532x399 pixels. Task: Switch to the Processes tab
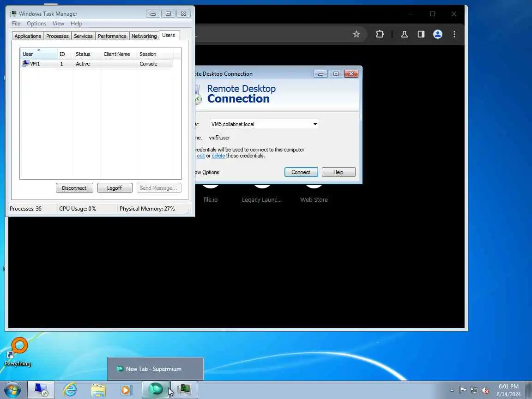pyautogui.click(x=57, y=36)
